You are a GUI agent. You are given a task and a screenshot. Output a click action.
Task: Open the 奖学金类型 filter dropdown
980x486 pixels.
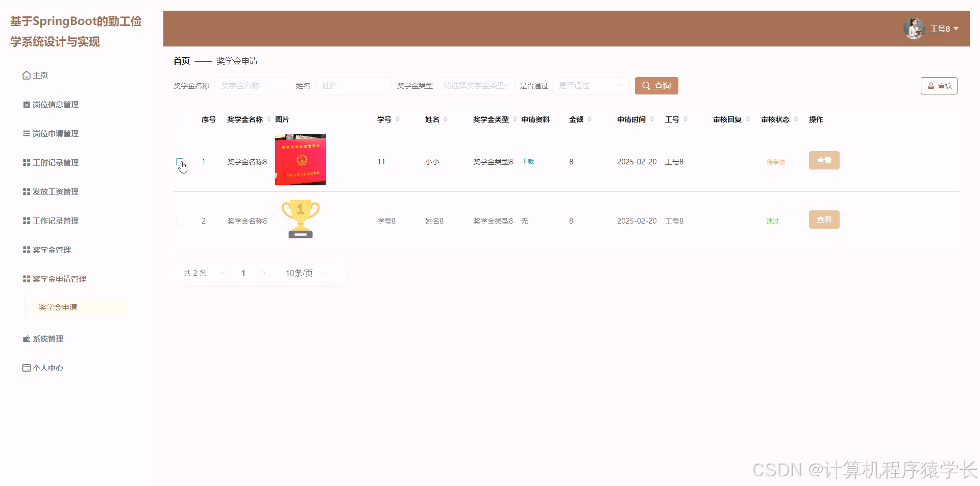tap(476, 86)
